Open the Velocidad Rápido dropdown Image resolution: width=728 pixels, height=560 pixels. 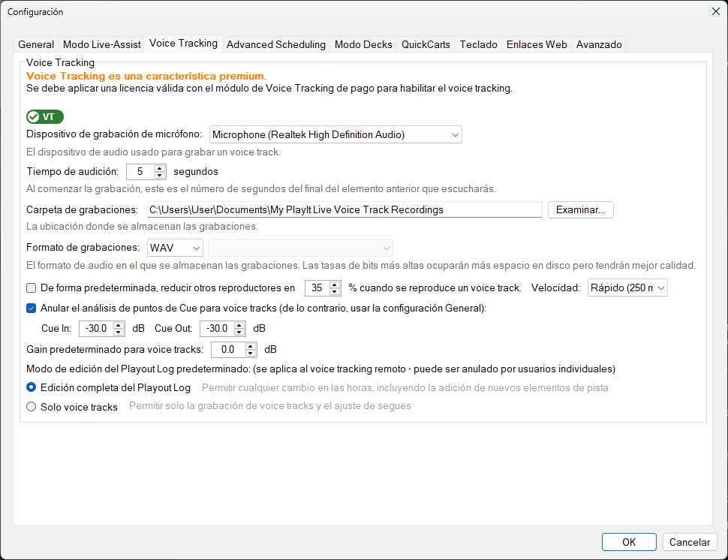tap(627, 288)
